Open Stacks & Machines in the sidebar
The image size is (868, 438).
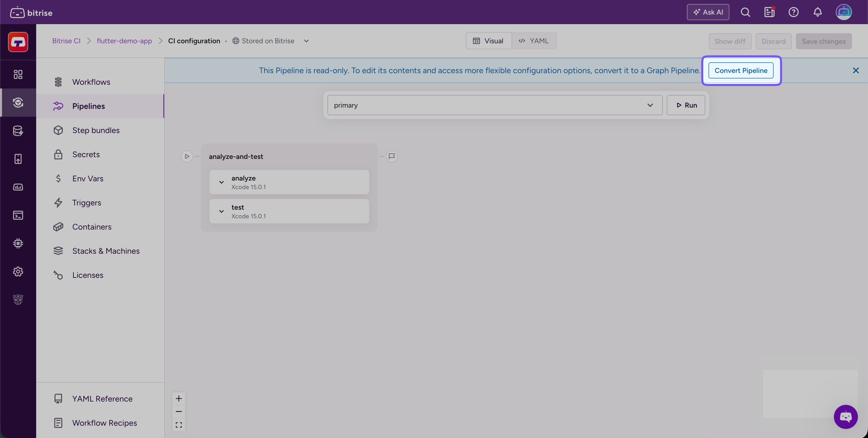click(x=100, y=251)
